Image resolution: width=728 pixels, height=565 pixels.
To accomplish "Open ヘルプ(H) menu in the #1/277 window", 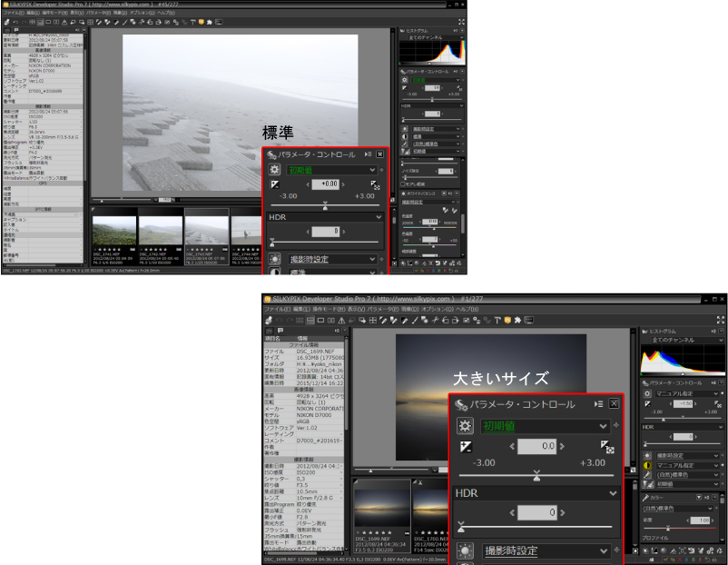I will tap(467, 310).
